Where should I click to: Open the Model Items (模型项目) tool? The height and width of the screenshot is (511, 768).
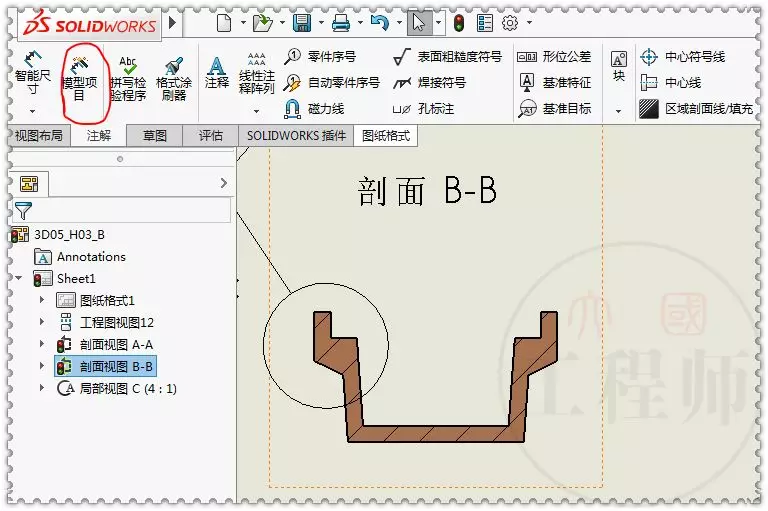point(79,78)
